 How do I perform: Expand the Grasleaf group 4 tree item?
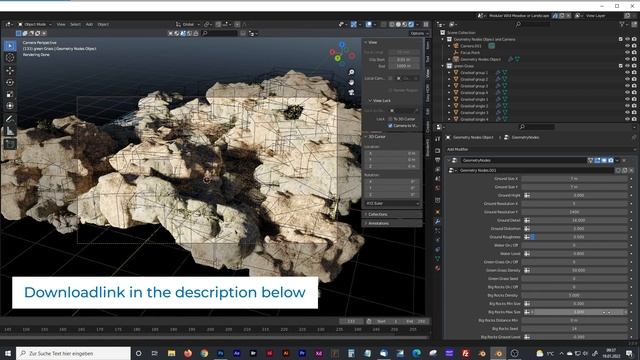(450, 93)
